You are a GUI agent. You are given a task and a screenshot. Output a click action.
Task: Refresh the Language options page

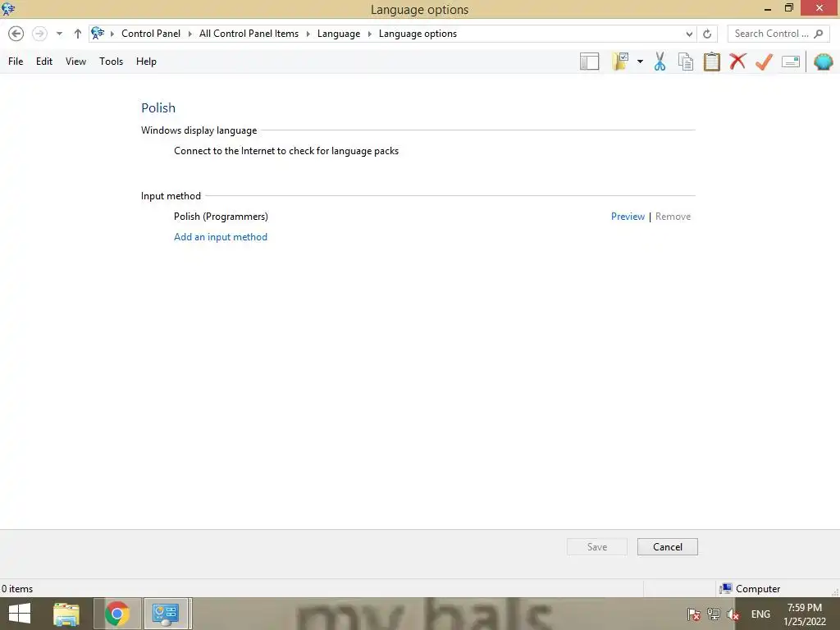click(707, 34)
